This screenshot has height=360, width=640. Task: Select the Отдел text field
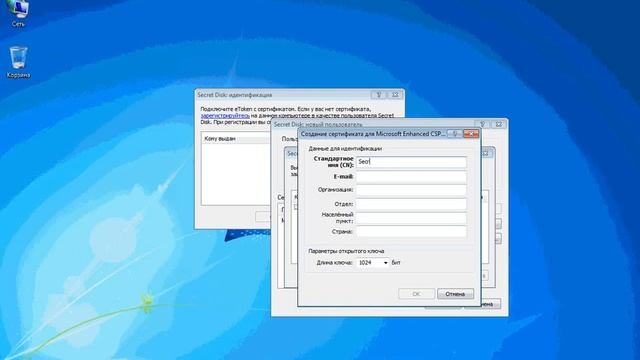[x=411, y=204]
